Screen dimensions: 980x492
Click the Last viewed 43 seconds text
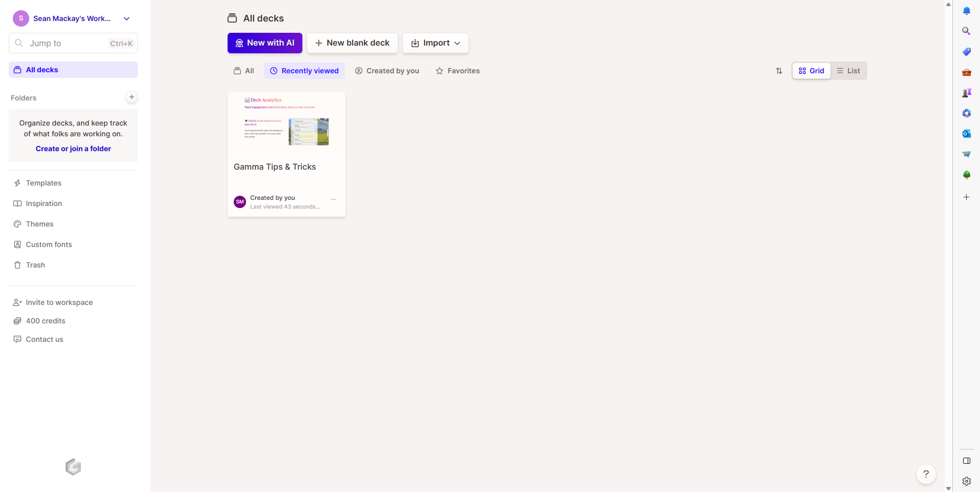coord(285,207)
